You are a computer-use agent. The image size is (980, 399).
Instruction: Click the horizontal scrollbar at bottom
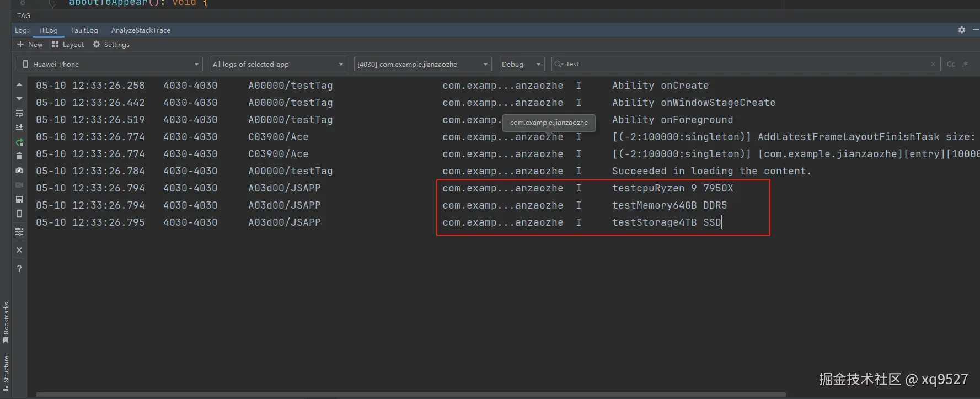[x=411, y=395]
